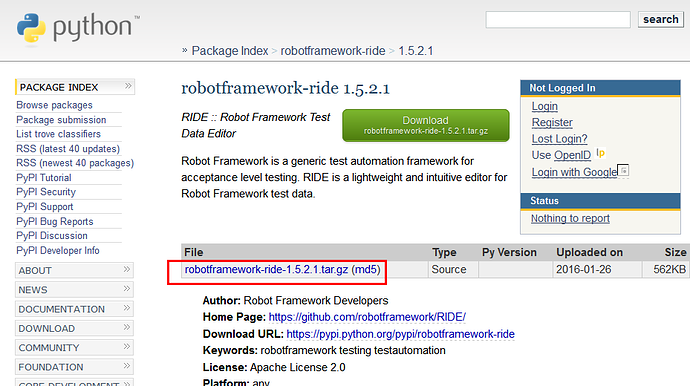Viewport: 690px width, 386px height.
Task: Open RSS (latest 40 updates) link
Action: pos(68,149)
